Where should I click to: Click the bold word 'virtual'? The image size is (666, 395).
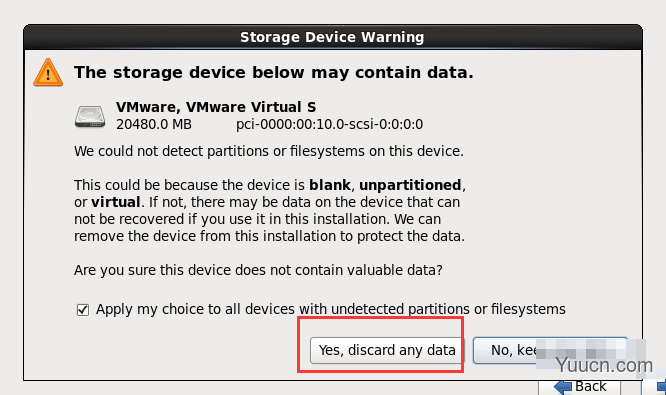[x=116, y=202]
